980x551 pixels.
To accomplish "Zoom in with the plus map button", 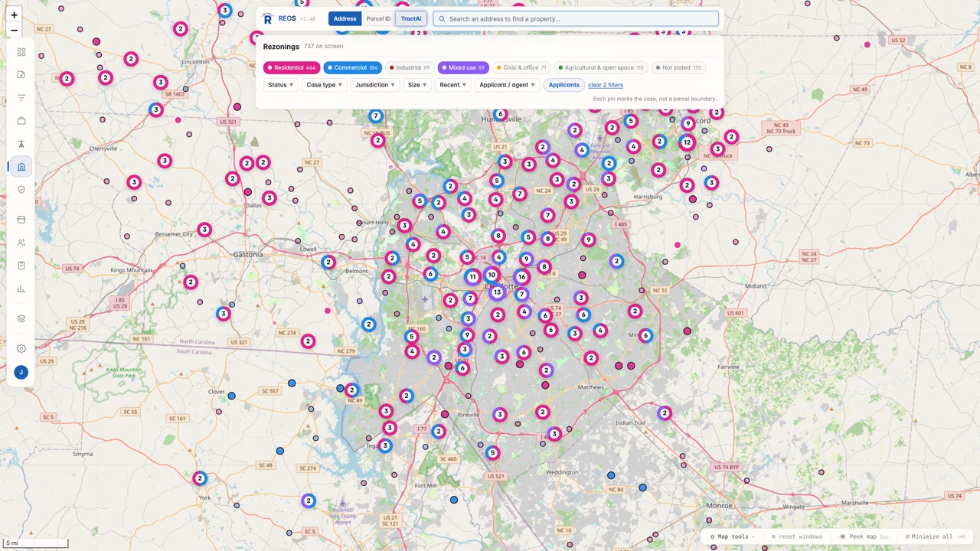I will [14, 15].
